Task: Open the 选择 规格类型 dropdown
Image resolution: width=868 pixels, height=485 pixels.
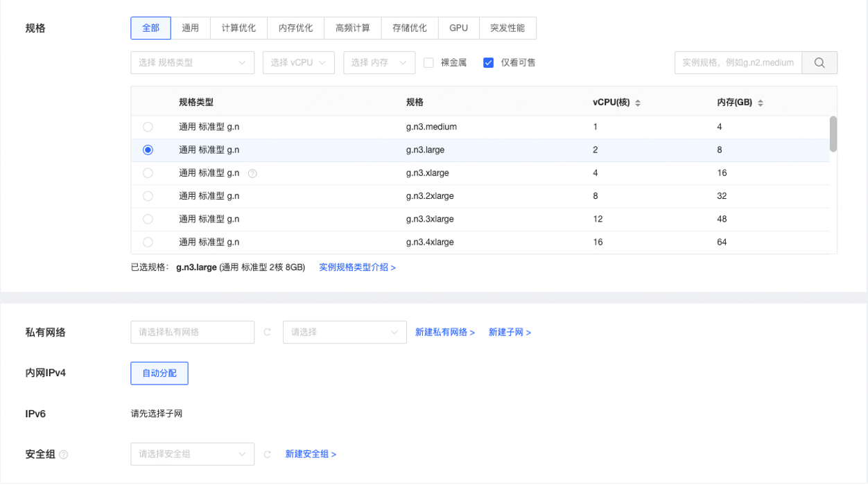Action: coord(192,62)
